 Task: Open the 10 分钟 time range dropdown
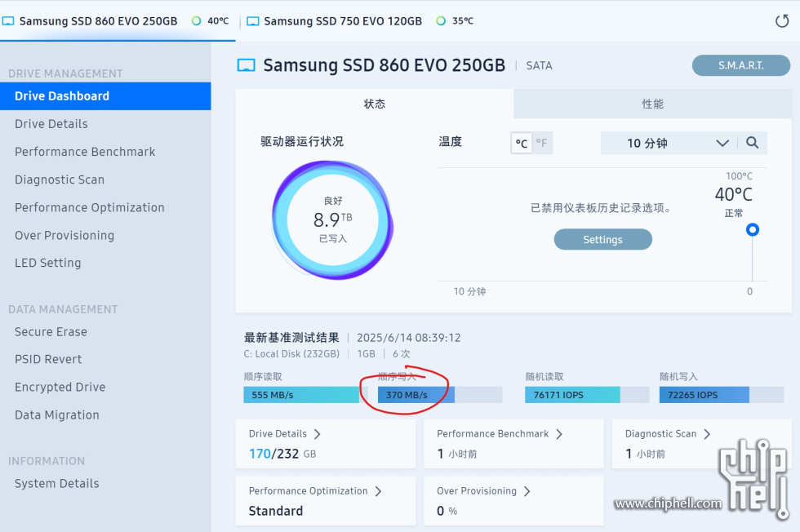pyautogui.click(x=669, y=143)
